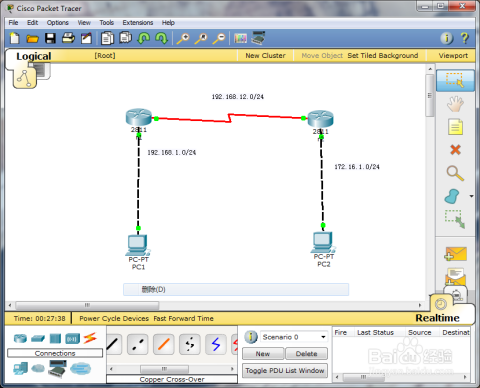Click Toggle PDU List Window button
480x388 pixels.
pyautogui.click(x=285, y=371)
